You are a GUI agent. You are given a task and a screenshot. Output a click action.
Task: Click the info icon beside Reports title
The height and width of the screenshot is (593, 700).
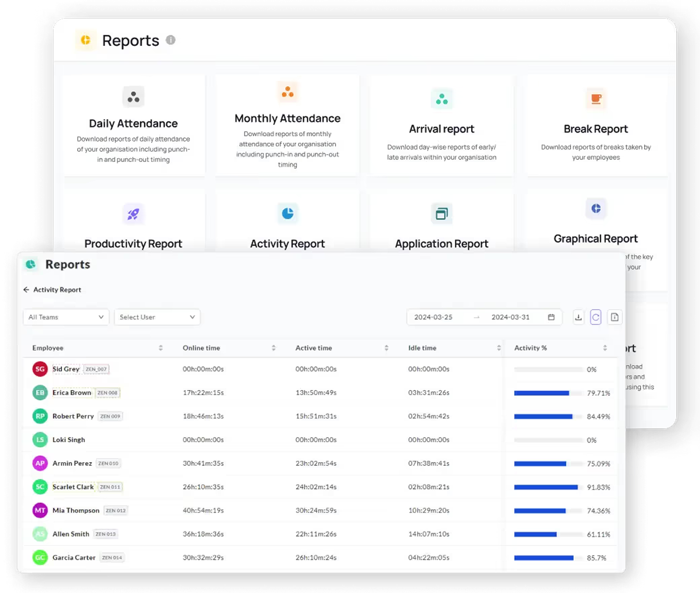pyautogui.click(x=170, y=41)
